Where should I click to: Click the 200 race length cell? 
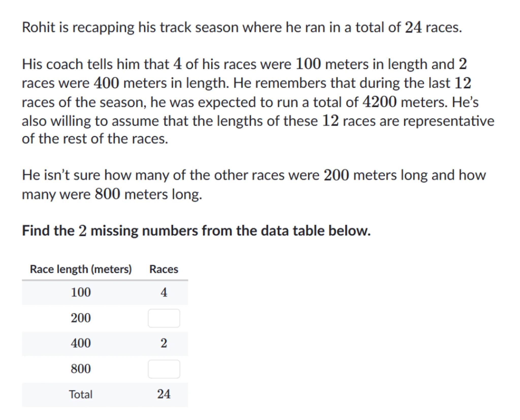(x=81, y=318)
